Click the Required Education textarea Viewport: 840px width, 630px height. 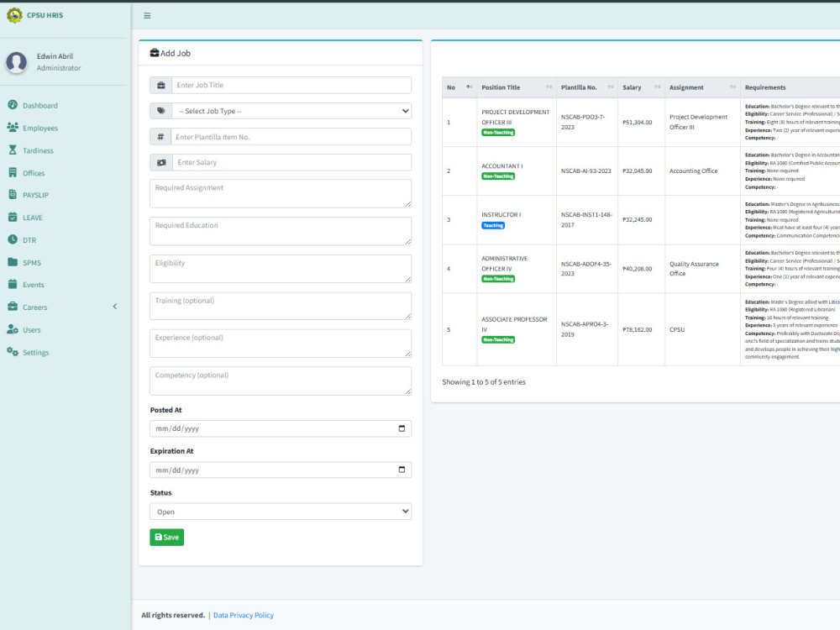click(281, 231)
